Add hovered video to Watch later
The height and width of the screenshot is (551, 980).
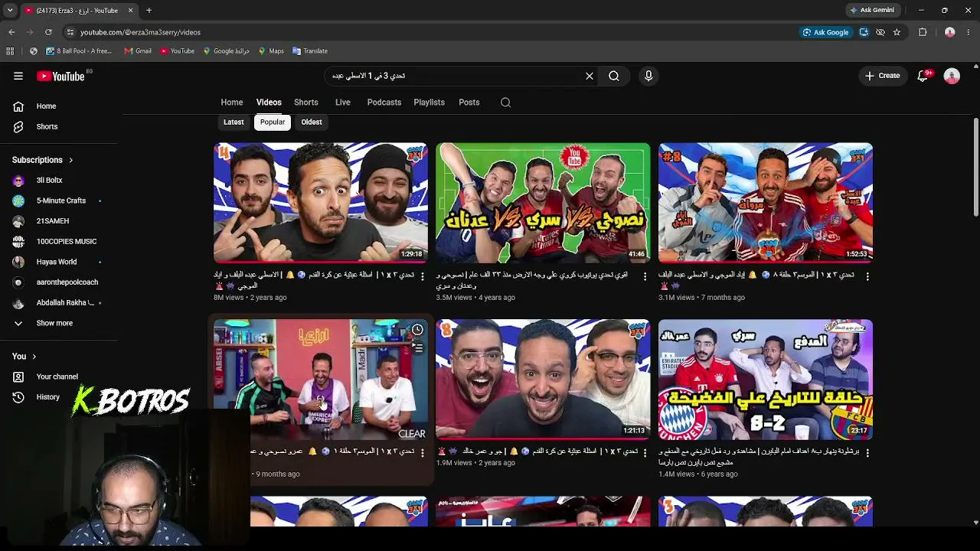(x=417, y=330)
